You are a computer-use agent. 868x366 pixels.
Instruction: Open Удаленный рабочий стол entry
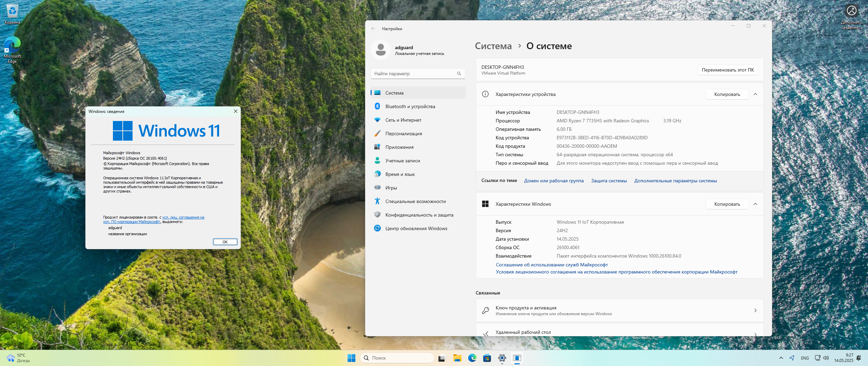[x=620, y=330]
